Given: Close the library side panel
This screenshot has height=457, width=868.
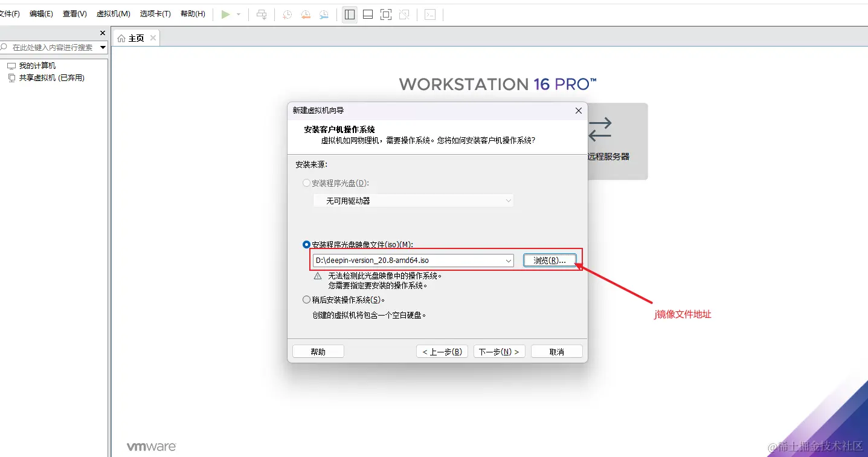Looking at the screenshot, I should tap(103, 33).
